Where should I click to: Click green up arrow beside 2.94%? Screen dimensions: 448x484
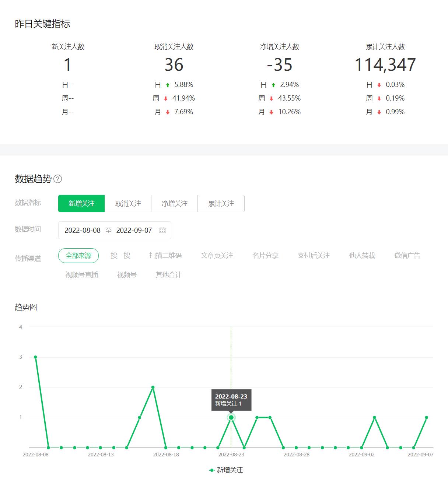click(x=273, y=85)
